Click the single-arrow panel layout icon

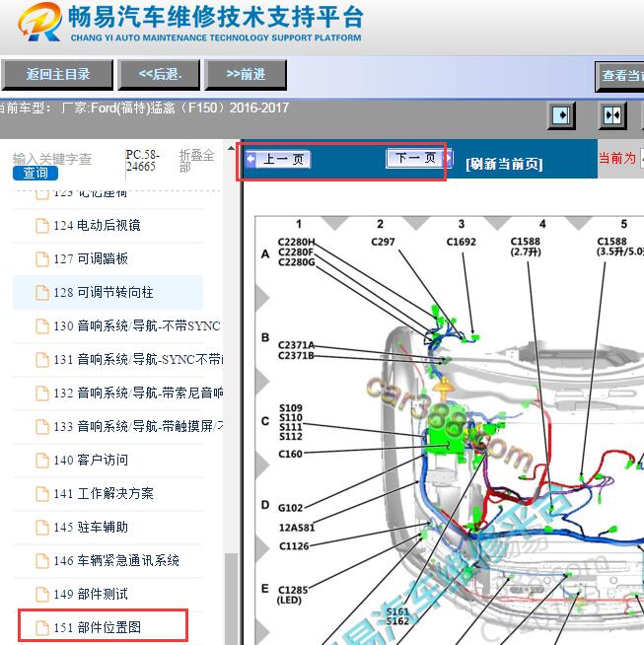[x=562, y=115]
